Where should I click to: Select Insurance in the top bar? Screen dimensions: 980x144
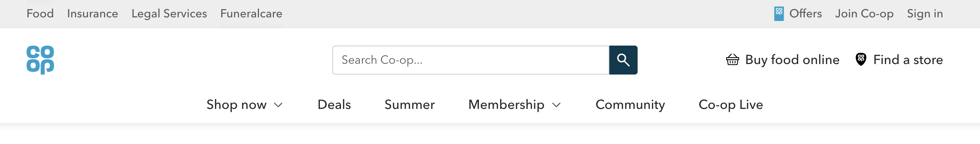[92, 14]
